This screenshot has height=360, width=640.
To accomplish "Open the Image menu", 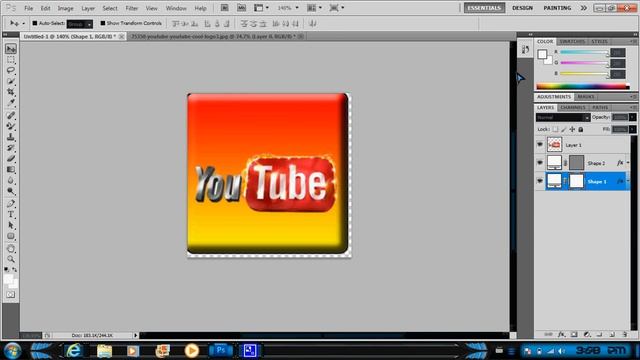I will point(65,8).
